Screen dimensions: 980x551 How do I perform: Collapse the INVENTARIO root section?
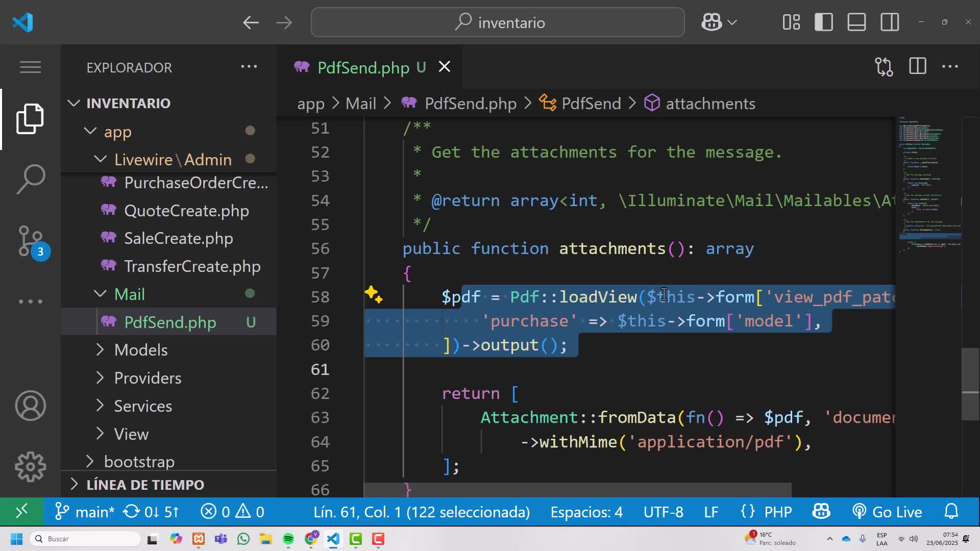point(168,103)
